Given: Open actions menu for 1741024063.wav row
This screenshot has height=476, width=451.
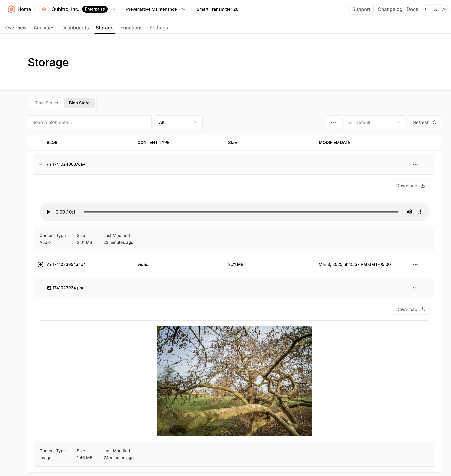Looking at the screenshot, I should [x=415, y=164].
